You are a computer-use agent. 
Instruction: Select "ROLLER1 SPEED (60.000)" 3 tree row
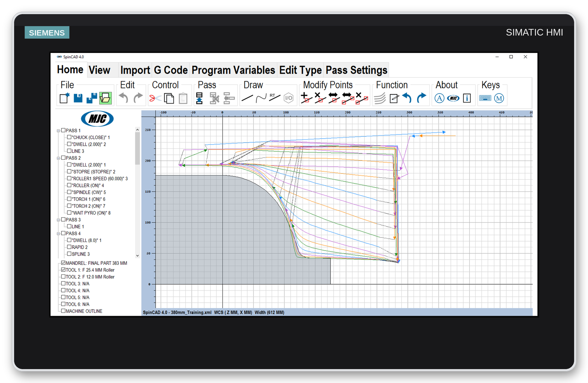pyautogui.click(x=99, y=179)
